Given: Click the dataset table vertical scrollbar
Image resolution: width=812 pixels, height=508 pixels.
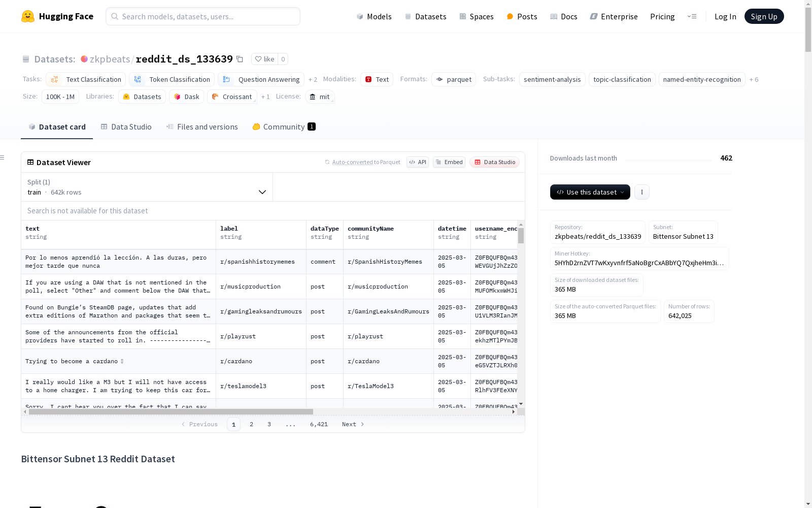Looking at the screenshot, I should click(x=521, y=236).
